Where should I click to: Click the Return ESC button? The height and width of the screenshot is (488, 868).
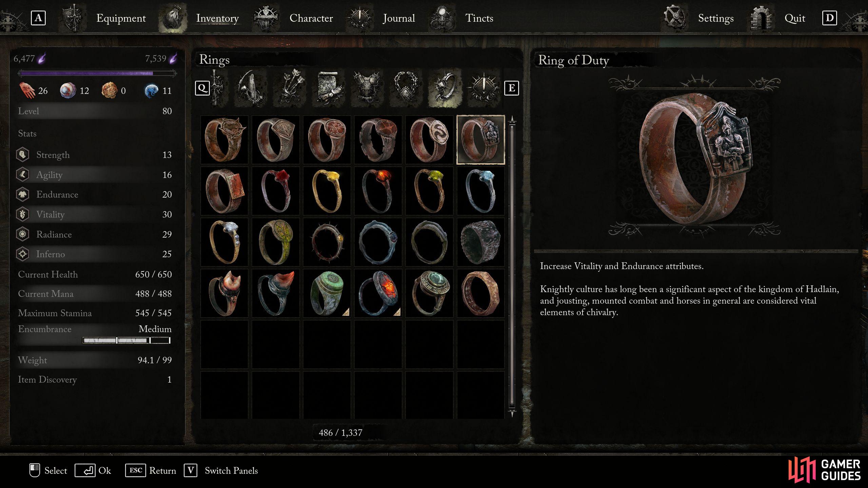point(151,470)
